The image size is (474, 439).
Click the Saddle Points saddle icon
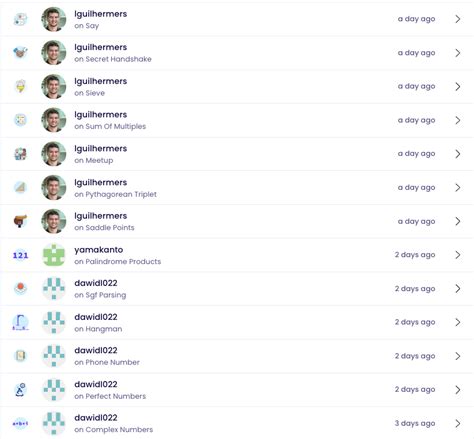(x=20, y=221)
